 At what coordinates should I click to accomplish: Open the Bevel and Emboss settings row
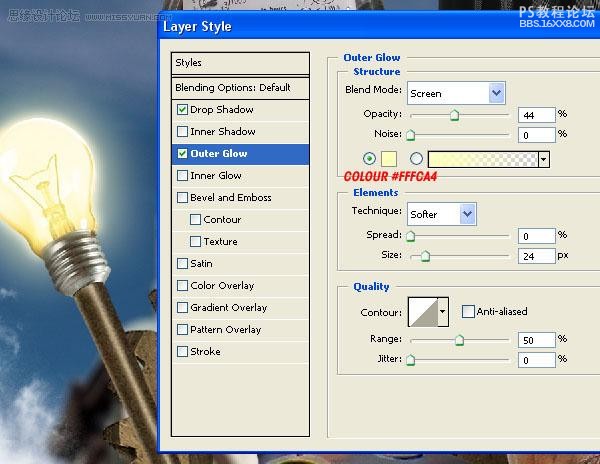pyautogui.click(x=240, y=198)
